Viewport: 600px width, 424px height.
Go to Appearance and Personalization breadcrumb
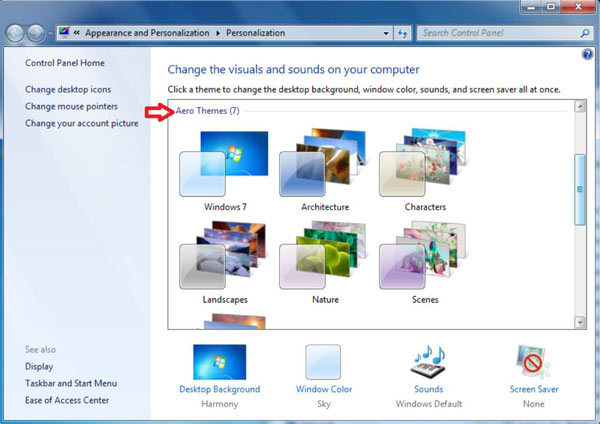[x=147, y=33]
